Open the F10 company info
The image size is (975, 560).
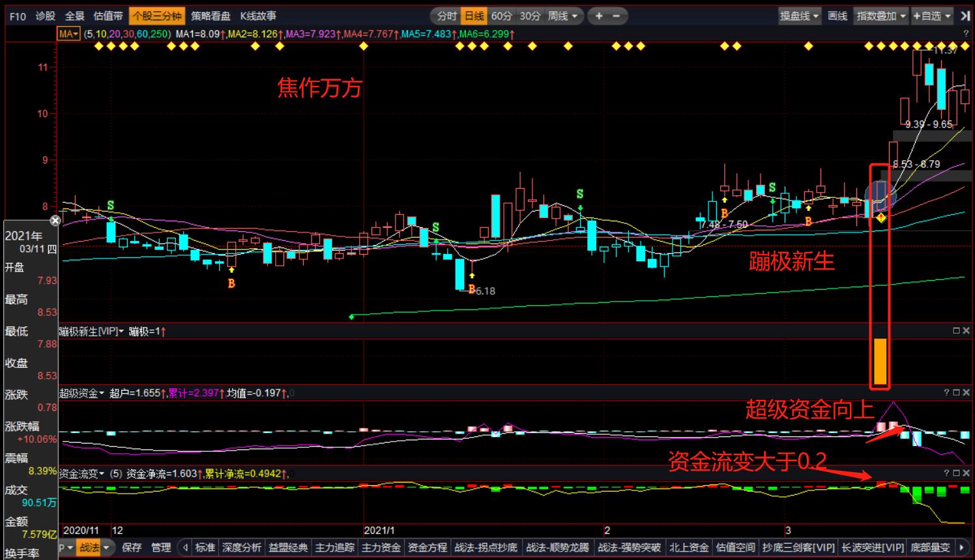click(x=18, y=16)
